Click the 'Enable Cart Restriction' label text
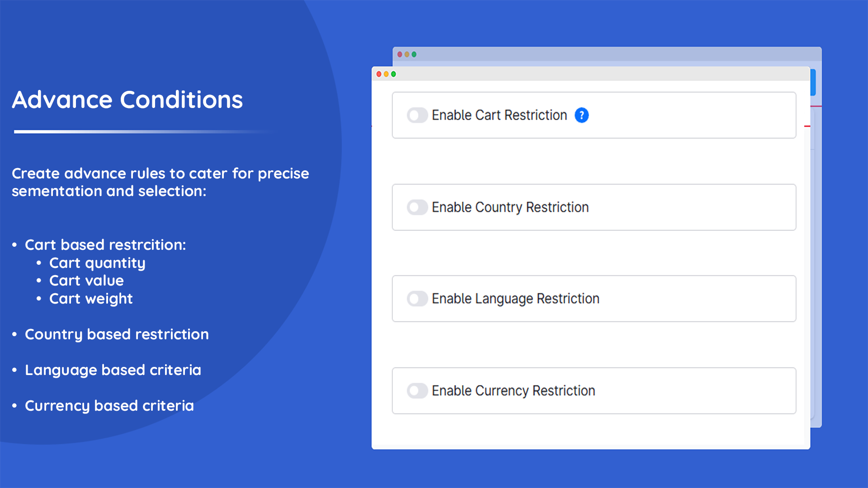Image resolution: width=868 pixels, height=488 pixels. [499, 115]
